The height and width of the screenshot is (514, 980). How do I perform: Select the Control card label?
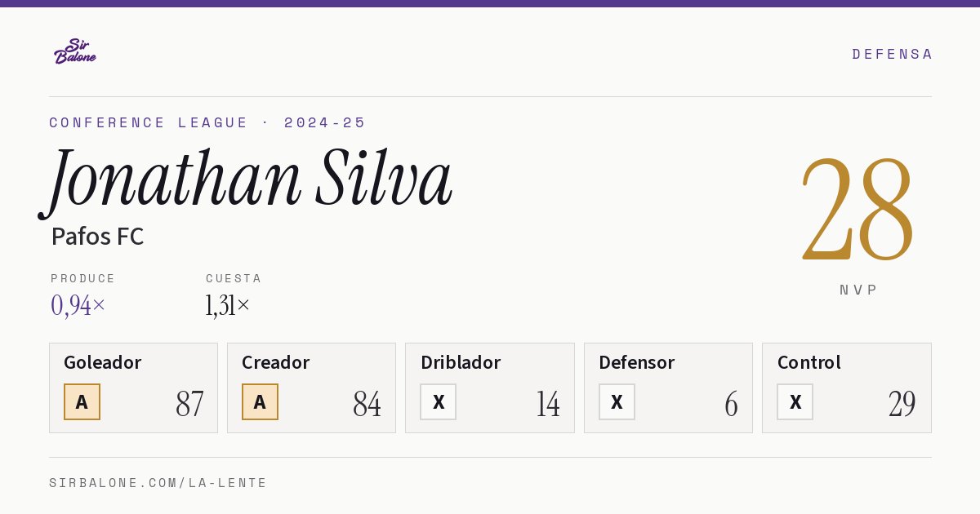pyautogui.click(x=809, y=362)
